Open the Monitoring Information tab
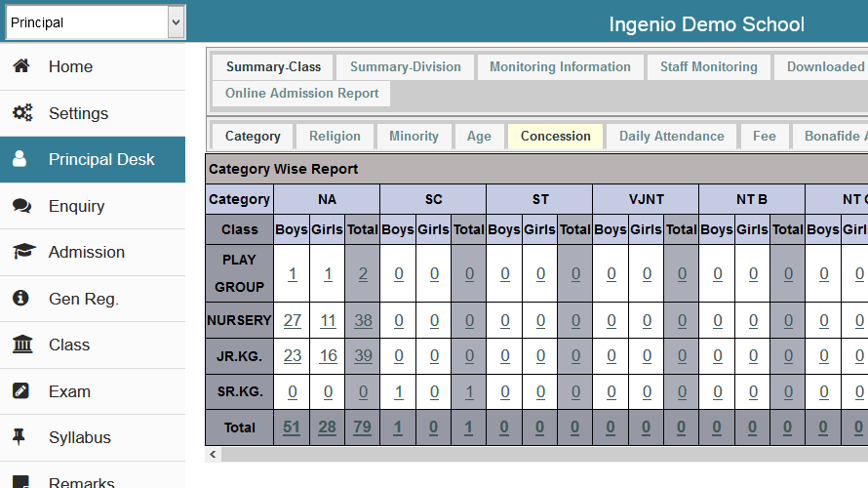Image resolution: width=868 pixels, height=488 pixels. coord(560,67)
